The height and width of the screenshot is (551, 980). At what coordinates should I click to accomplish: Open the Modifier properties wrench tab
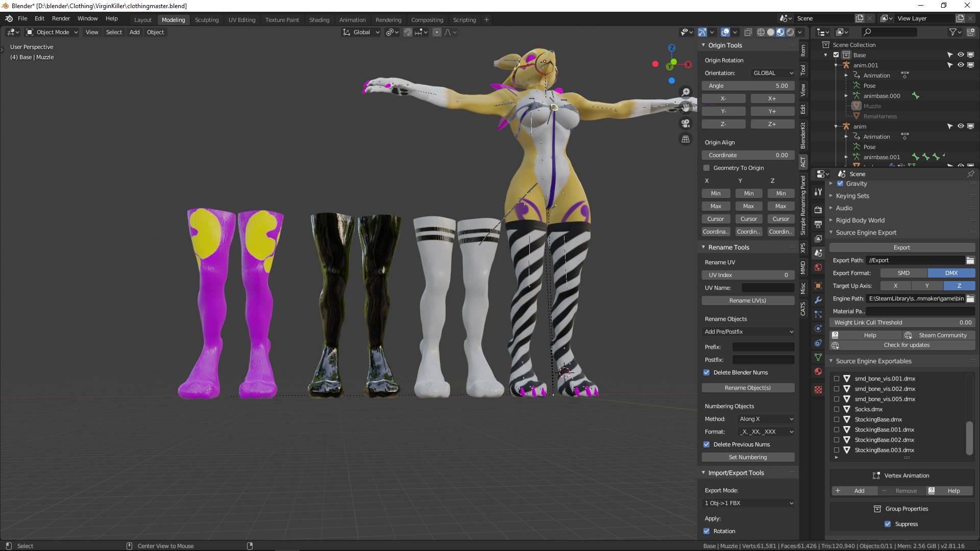(x=818, y=300)
